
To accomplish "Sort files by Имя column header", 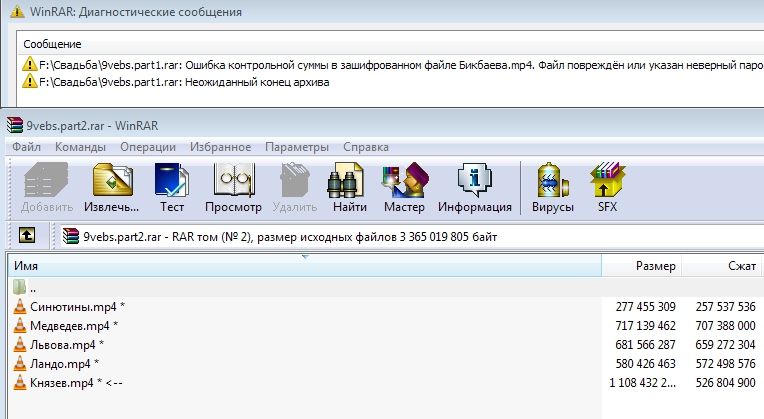I will (305, 266).
